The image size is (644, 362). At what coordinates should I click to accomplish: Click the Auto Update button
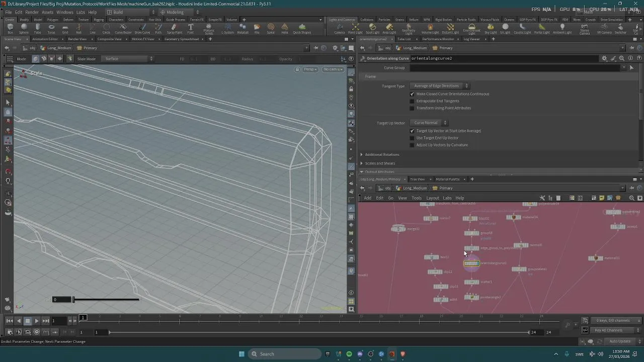click(x=619, y=341)
